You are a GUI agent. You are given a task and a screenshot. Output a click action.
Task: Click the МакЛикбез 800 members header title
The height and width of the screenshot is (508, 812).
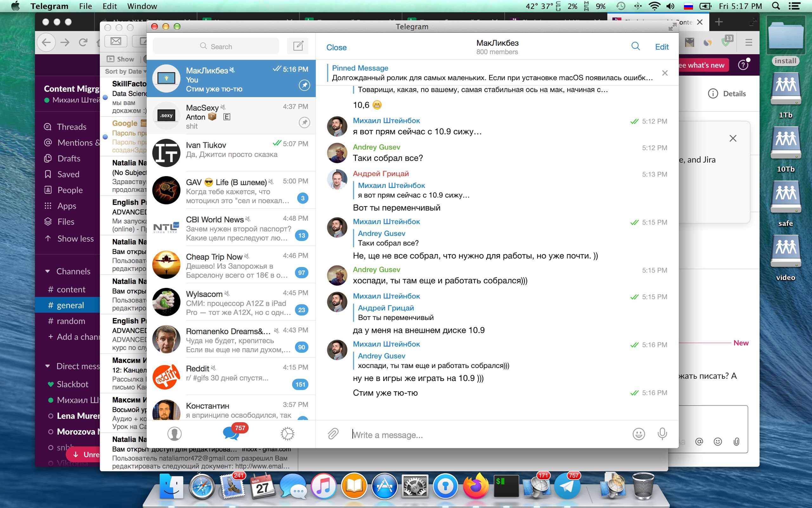[497, 47]
